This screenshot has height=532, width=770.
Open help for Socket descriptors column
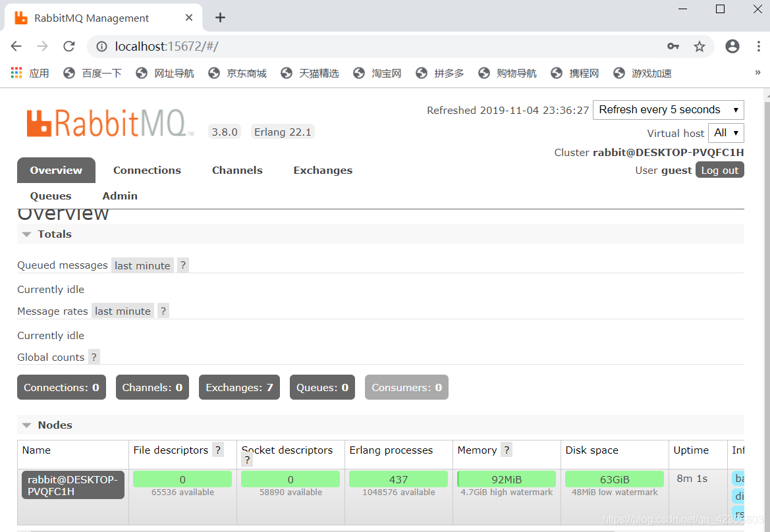pyautogui.click(x=248, y=460)
